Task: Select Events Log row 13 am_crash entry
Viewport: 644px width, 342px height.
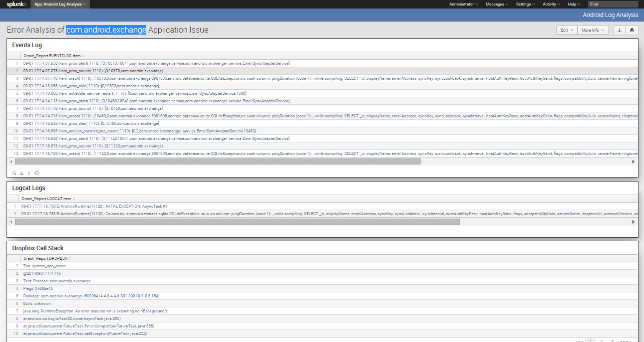Action: [x=323, y=153]
